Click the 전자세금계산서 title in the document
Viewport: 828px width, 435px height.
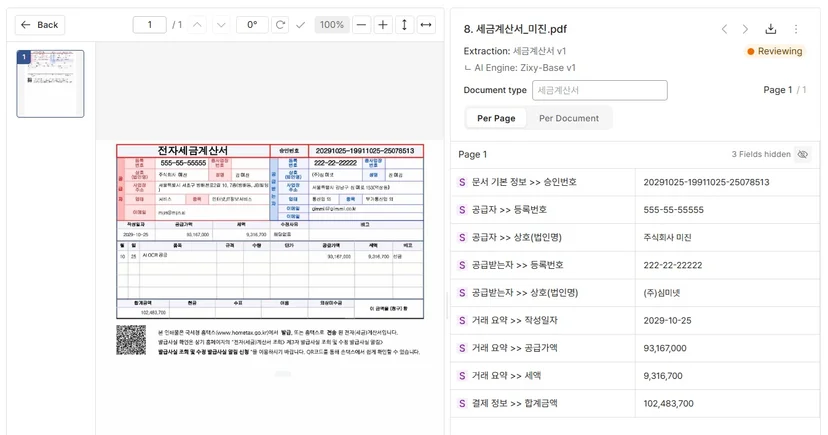(193, 150)
